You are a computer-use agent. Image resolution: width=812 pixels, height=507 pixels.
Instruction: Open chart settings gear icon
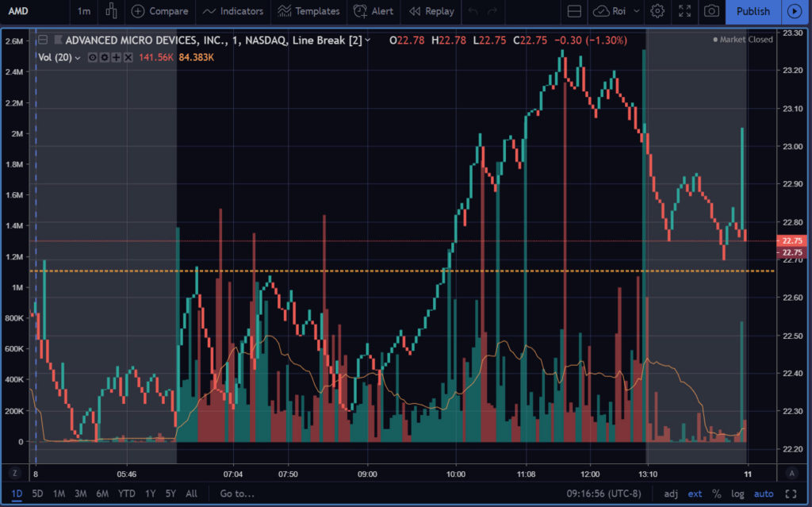(x=657, y=11)
